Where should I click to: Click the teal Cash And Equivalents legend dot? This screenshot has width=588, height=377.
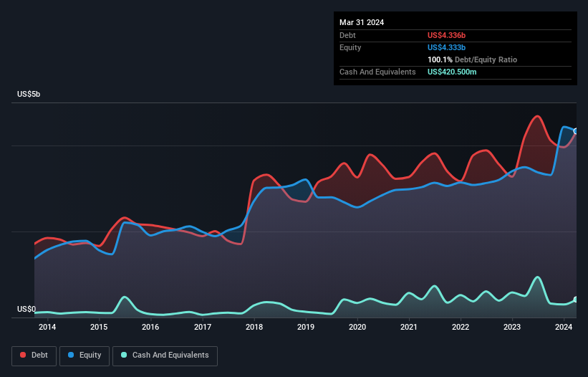124,355
